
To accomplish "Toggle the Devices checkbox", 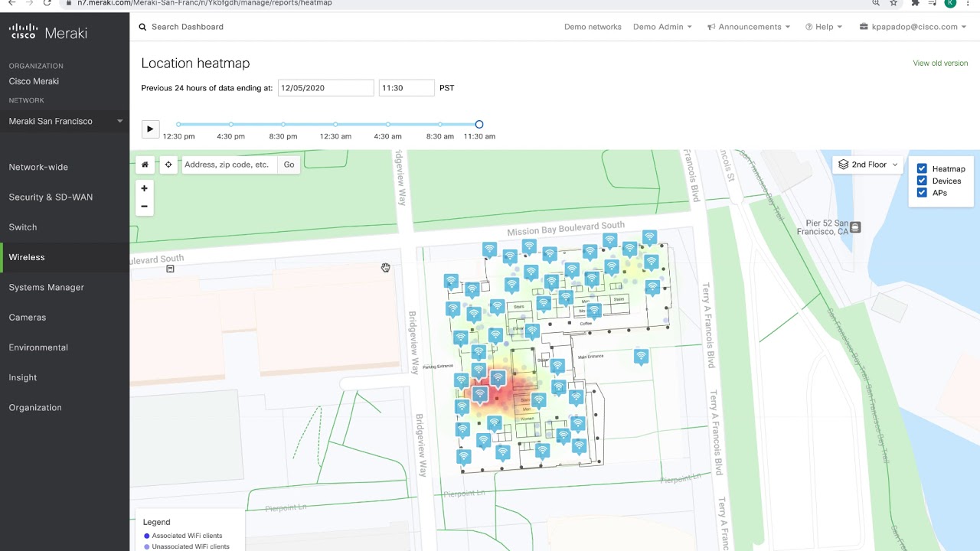I will 922,181.
